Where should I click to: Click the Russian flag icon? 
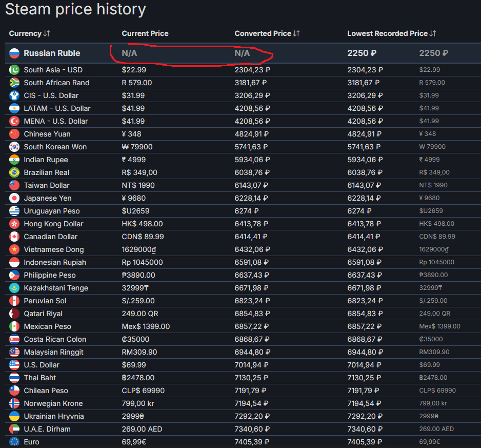click(14, 53)
